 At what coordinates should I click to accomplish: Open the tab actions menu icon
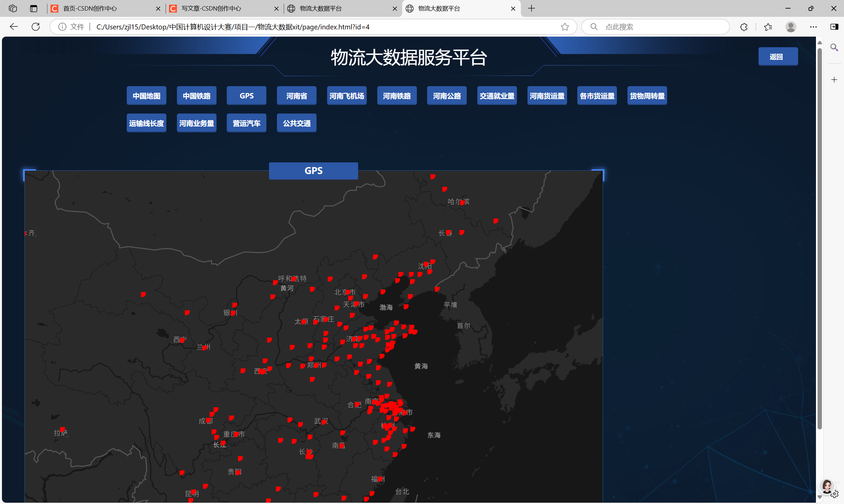33,9
